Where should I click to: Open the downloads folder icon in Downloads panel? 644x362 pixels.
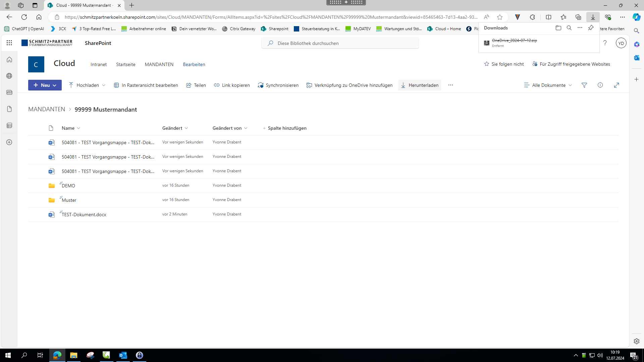pyautogui.click(x=558, y=28)
